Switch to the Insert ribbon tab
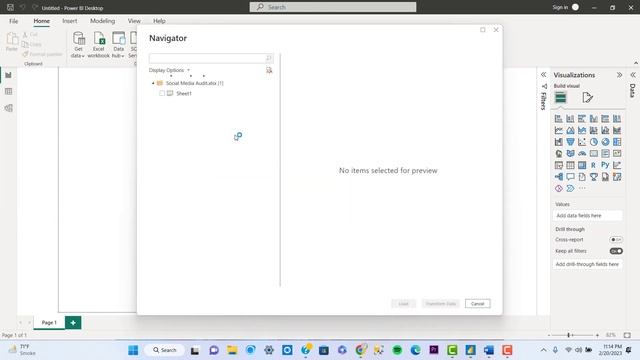640x360 pixels. coord(69,21)
